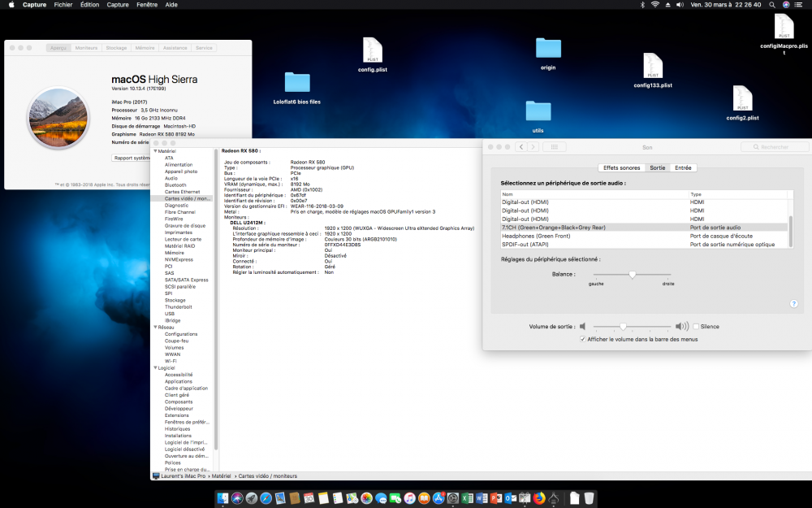The image size is (812, 508).
Task: Open the help question mark in Son window
Action: 793,304
